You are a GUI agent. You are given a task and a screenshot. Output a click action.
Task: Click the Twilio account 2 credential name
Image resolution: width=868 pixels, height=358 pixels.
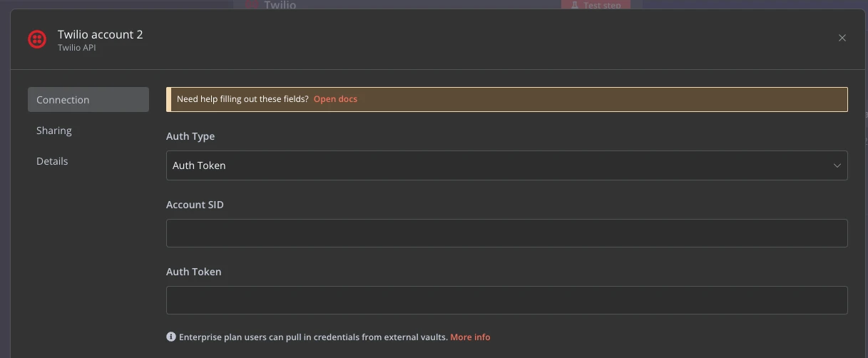pyautogui.click(x=100, y=34)
